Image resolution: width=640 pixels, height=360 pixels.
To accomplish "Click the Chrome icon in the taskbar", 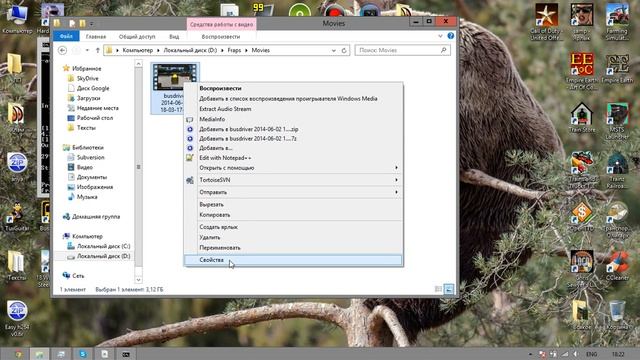I will tap(18, 354).
